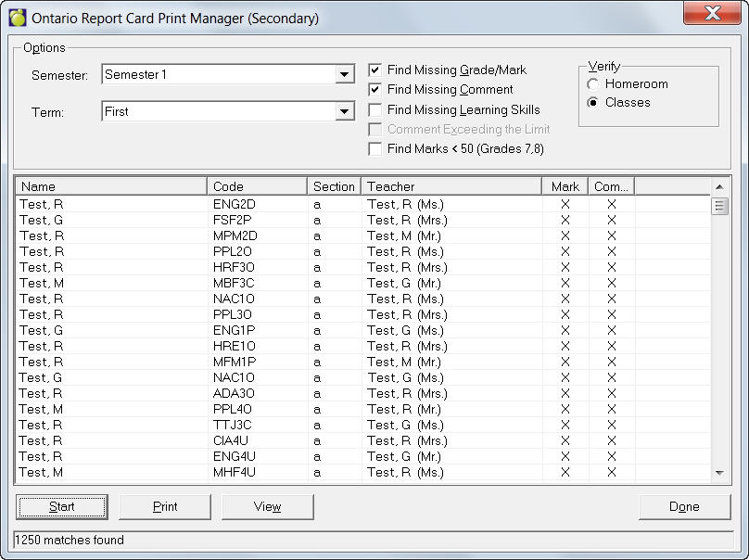Click the scroll down arrow of the list
This screenshot has height=560, width=749.
(x=720, y=474)
